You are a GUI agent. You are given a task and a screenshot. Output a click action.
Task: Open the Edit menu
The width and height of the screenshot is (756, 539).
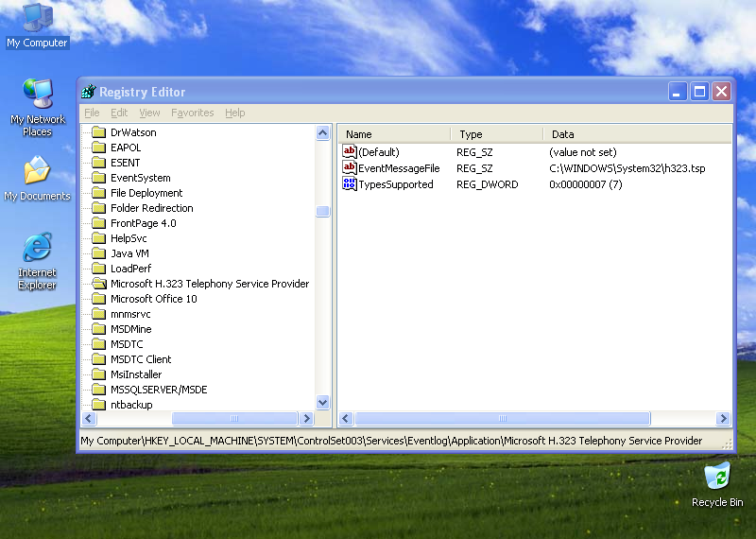coord(119,113)
